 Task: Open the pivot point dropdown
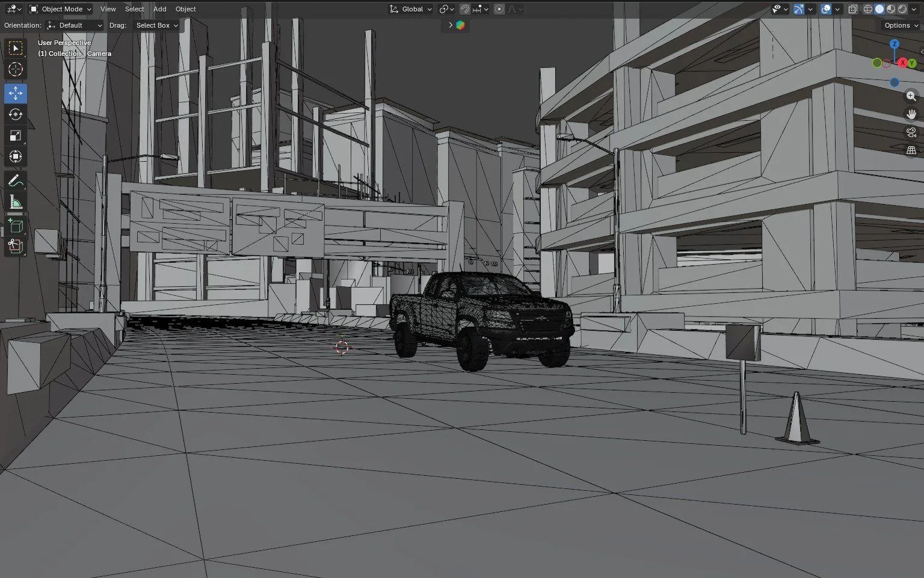point(446,9)
